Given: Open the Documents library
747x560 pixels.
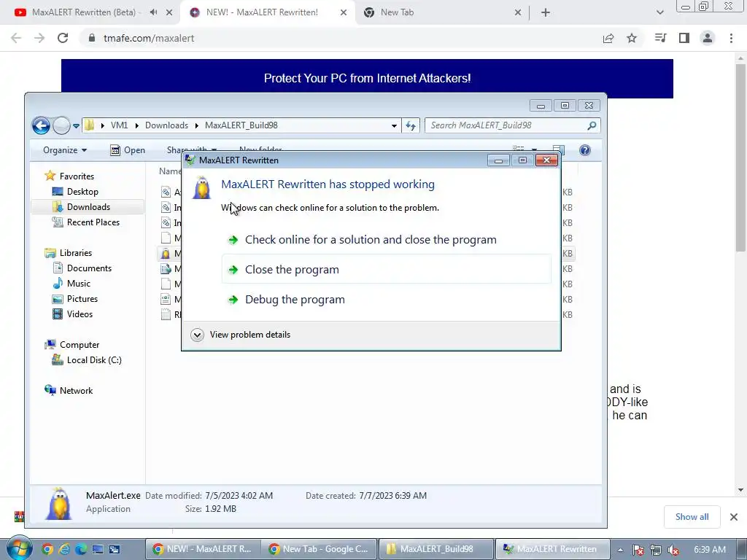Looking at the screenshot, I should 89,268.
